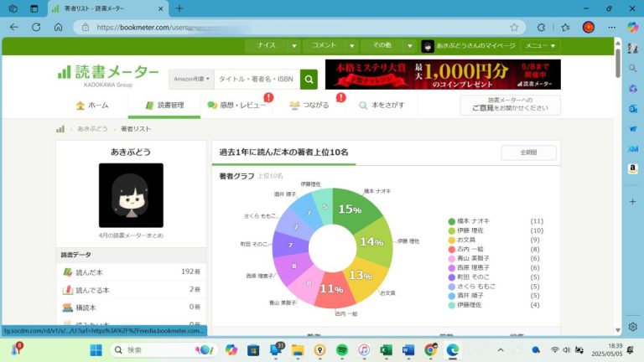The height and width of the screenshot is (362, 644).
Task: Click the title/author/ISBN search field
Action: click(x=257, y=80)
